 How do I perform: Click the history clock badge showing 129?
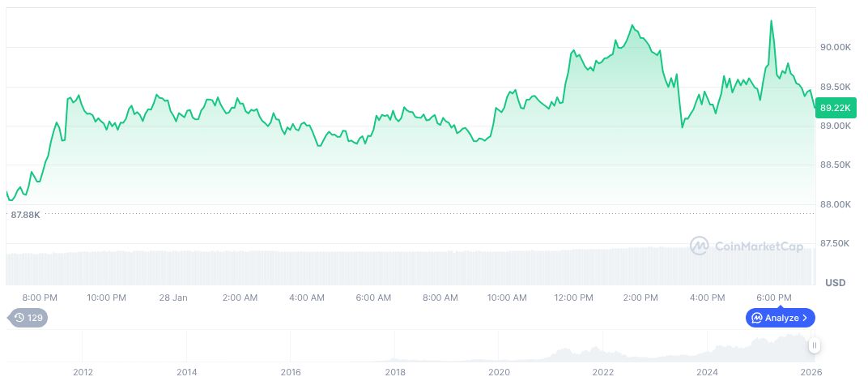tap(28, 318)
